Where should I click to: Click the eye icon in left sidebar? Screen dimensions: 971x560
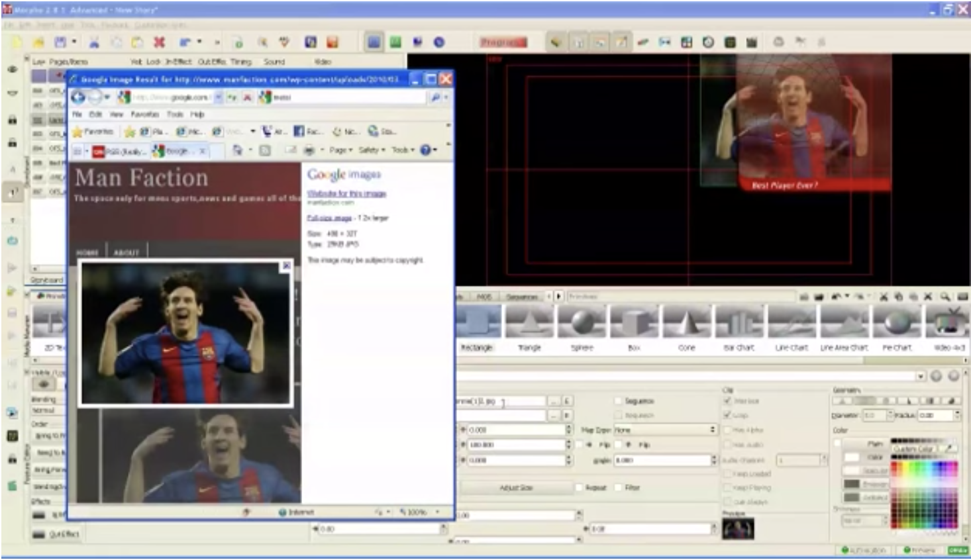click(13, 70)
